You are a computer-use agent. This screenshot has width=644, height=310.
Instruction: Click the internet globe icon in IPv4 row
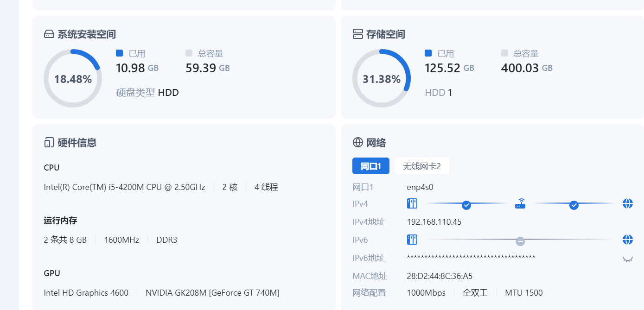pos(628,203)
